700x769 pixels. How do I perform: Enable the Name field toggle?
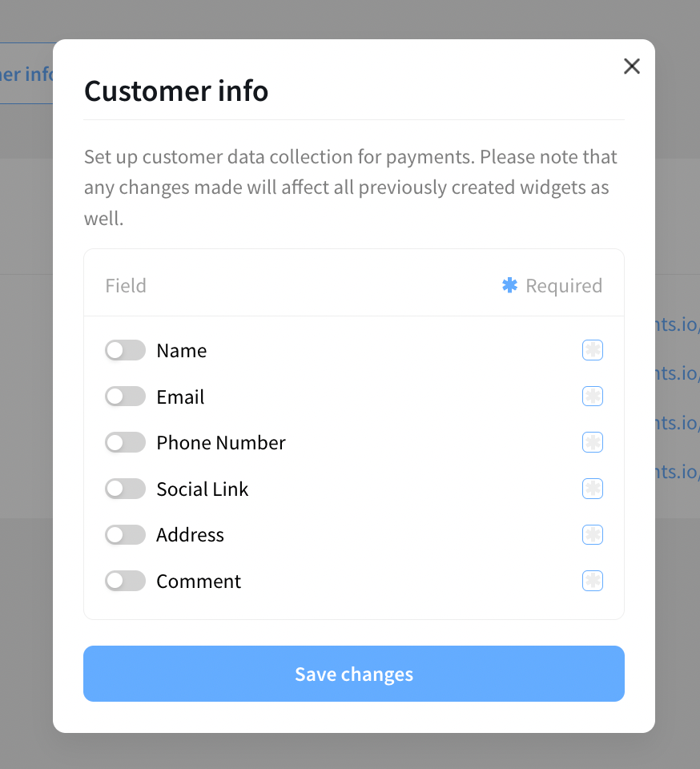click(125, 351)
